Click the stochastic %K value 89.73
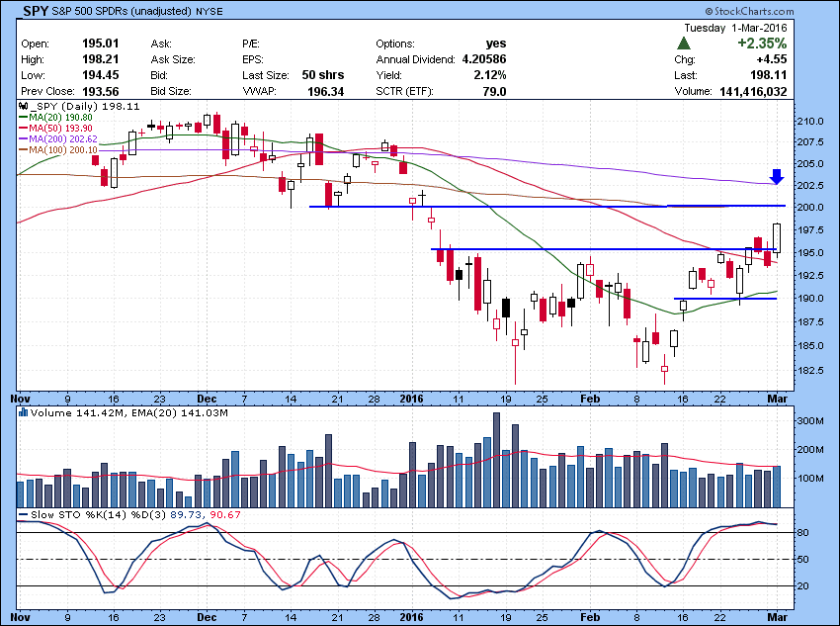The width and height of the screenshot is (840, 626). 186,514
